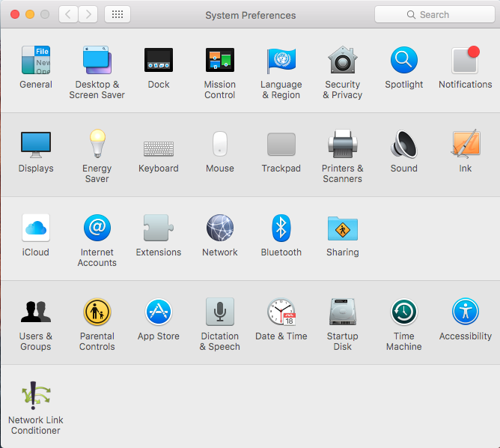
Task: Go back using the left arrow button
Action: click(69, 14)
